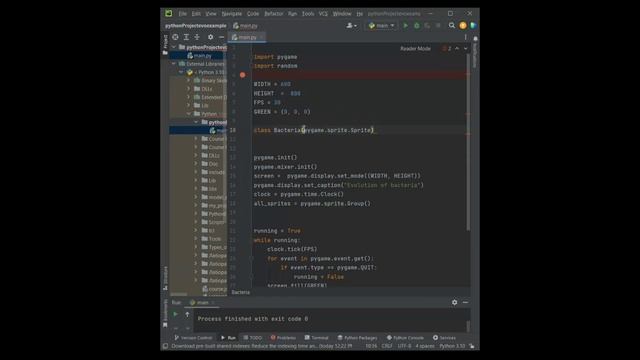
Task: Open the Refactor menu
Action: coord(273,13)
